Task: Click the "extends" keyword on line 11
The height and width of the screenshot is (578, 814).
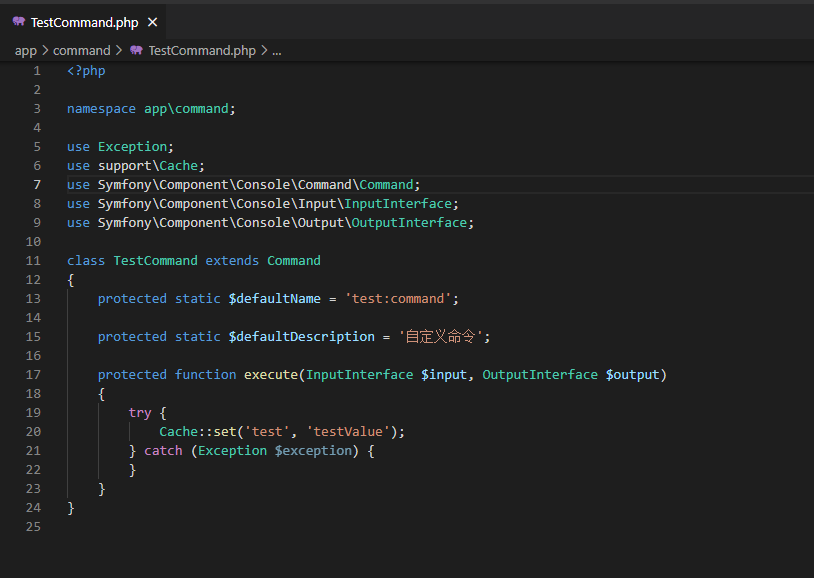Action: (232, 261)
